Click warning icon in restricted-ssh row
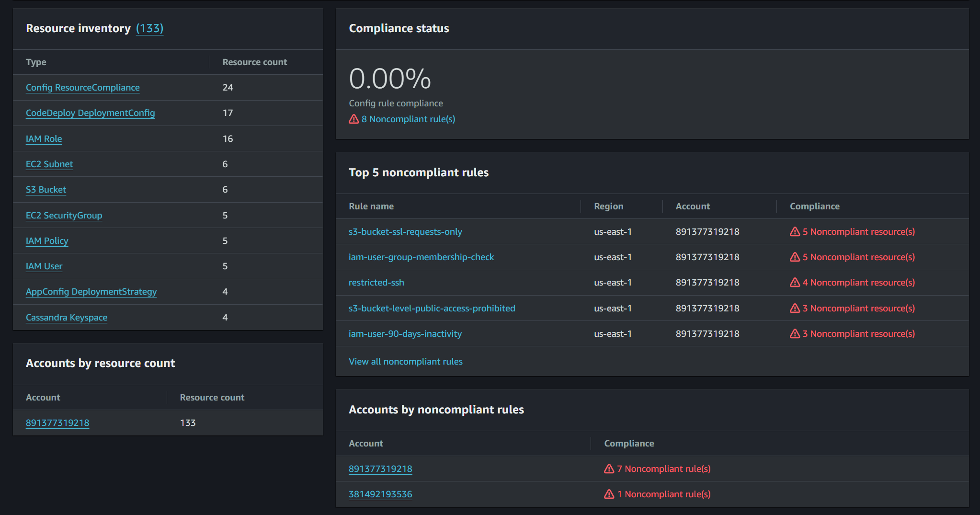This screenshot has width=980, height=515. [795, 283]
